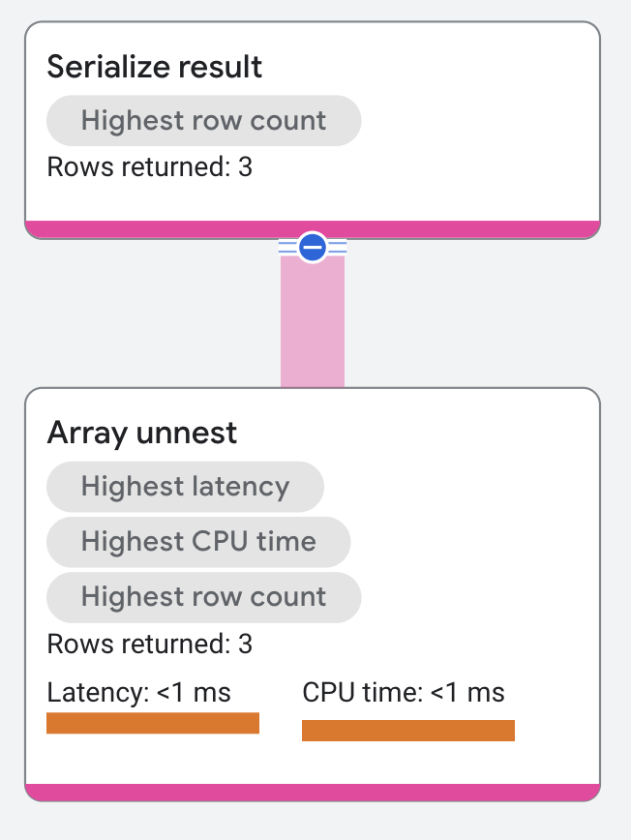Click the Serialize result node title
The height and width of the screenshot is (840, 631).
(156, 67)
